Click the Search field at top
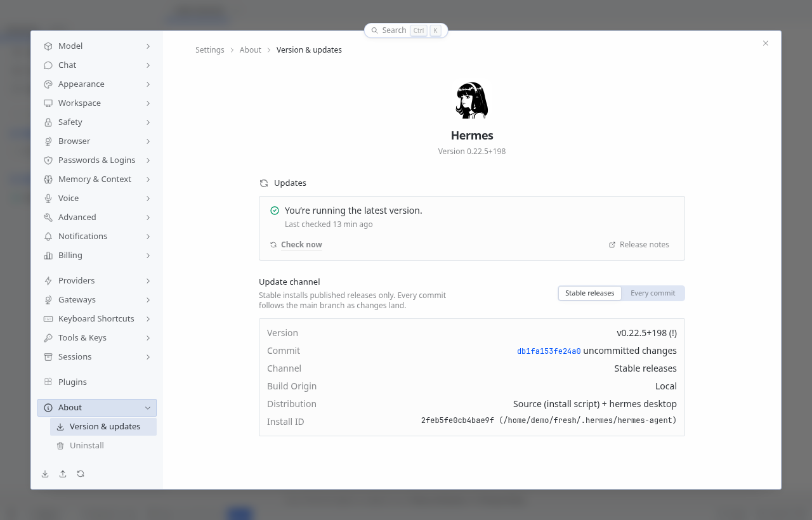This screenshot has height=520, width=812. (406, 30)
